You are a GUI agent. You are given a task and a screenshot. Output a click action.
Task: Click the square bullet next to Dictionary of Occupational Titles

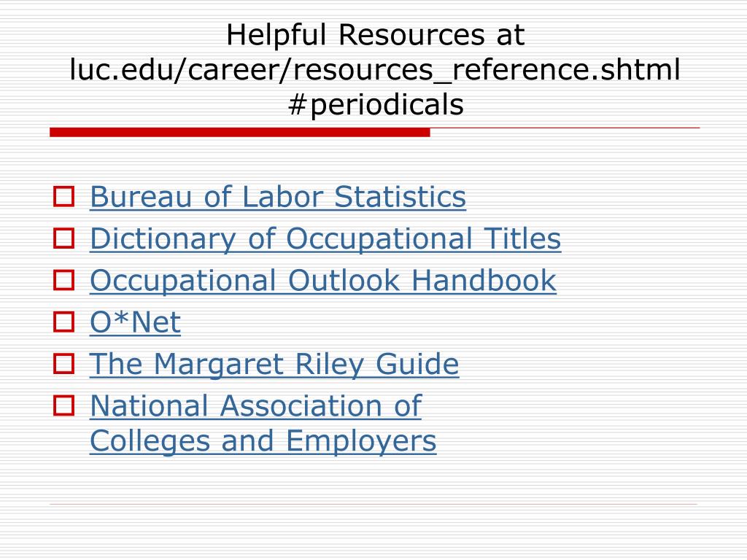point(64,238)
